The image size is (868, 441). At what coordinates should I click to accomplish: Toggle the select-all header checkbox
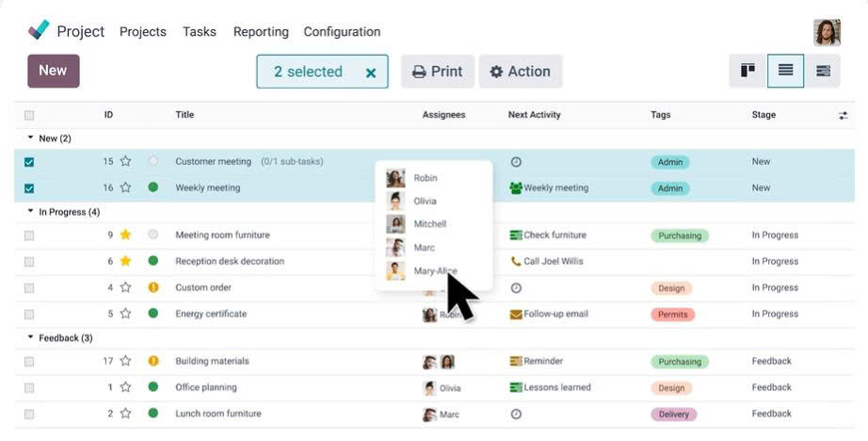(29, 115)
